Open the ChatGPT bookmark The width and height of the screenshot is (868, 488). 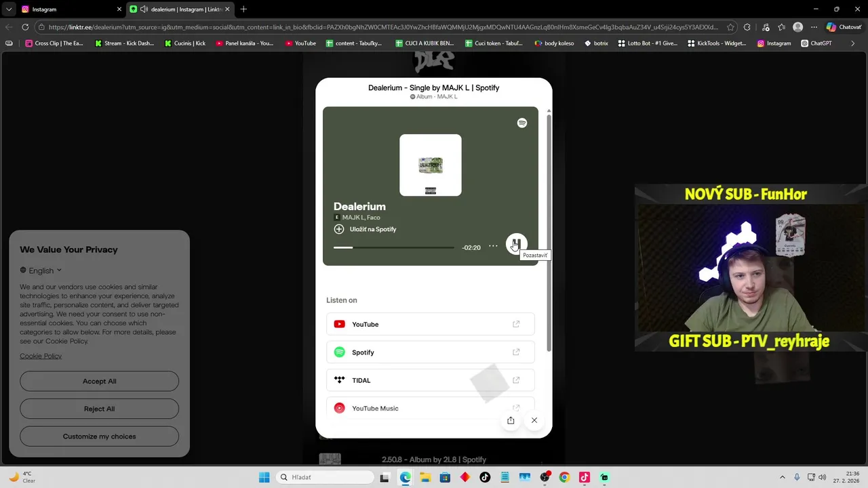(x=816, y=43)
